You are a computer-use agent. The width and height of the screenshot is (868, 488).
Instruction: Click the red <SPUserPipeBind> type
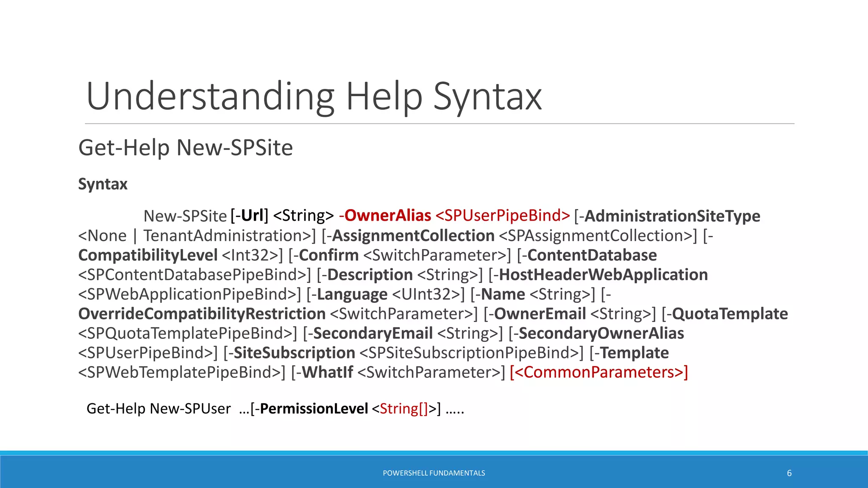503,216
